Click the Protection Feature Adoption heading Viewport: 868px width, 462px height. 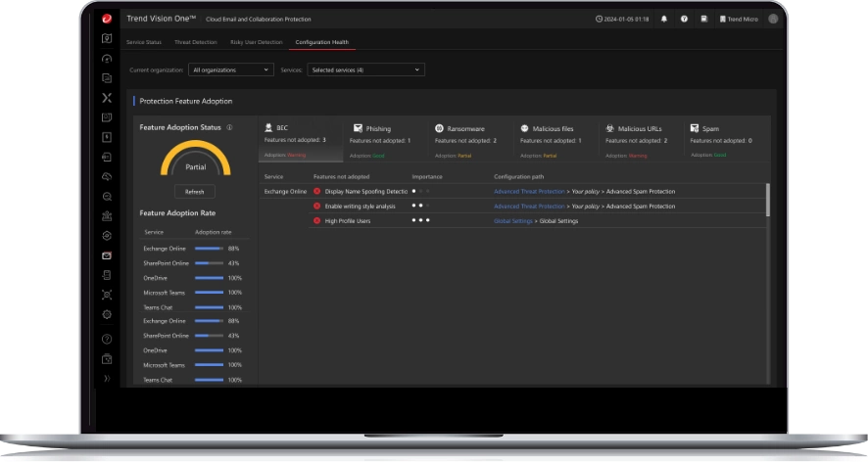[x=186, y=101]
